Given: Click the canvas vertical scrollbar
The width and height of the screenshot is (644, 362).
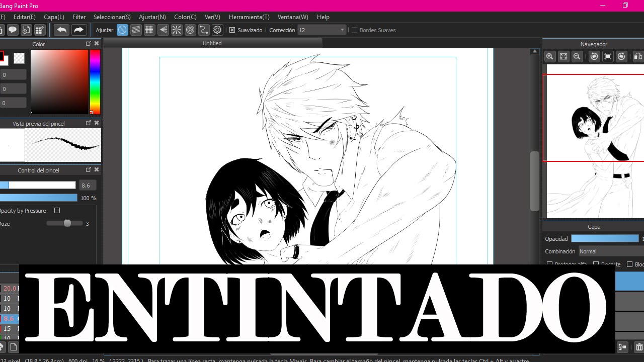Looking at the screenshot, I should [535, 181].
